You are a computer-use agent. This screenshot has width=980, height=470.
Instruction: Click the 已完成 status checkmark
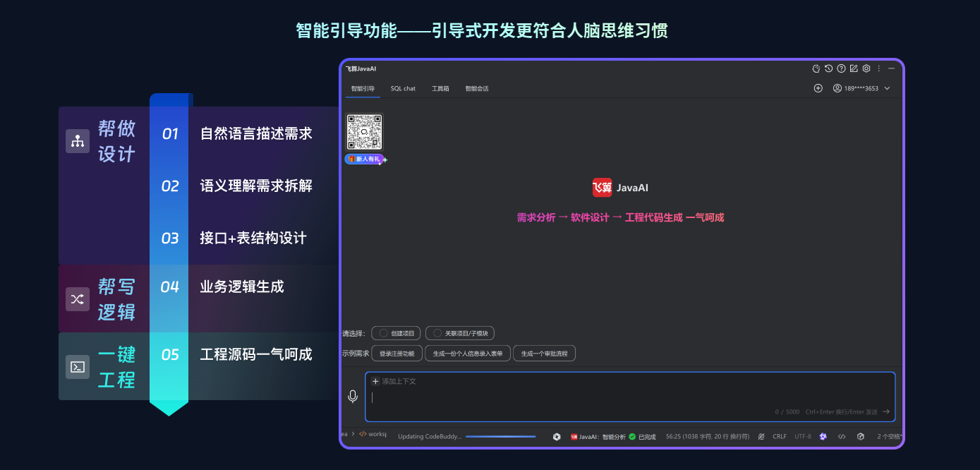point(632,436)
